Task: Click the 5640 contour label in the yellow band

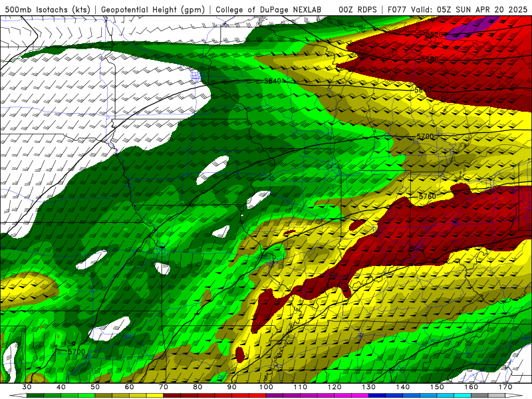Action: coord(423,90)
